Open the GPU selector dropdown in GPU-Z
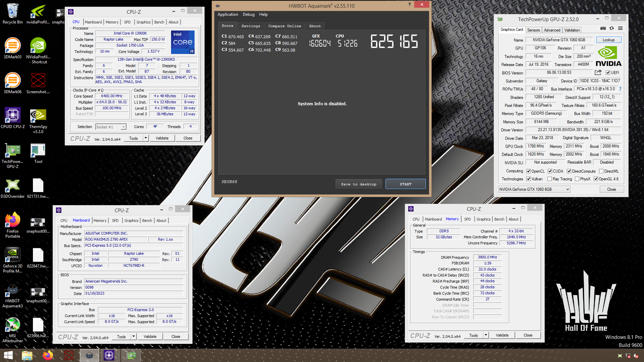This screenshot has height=362, width=644. tap(534, 189)
